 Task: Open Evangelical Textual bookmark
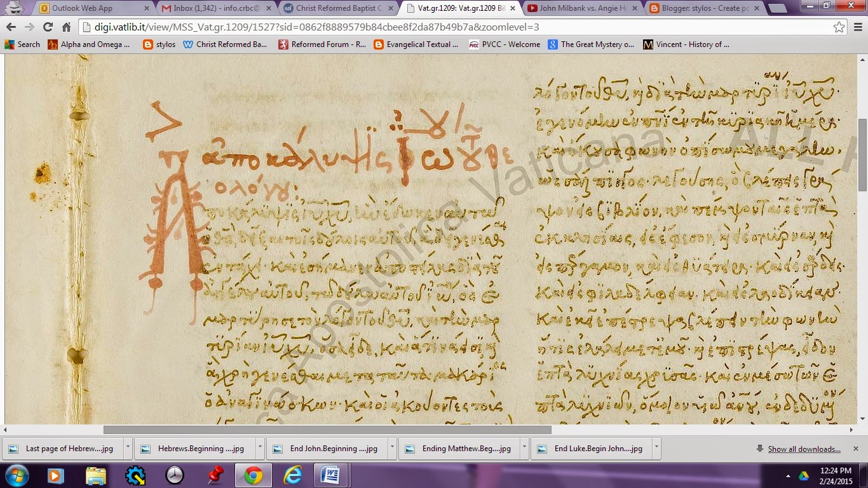coord(416,44)
